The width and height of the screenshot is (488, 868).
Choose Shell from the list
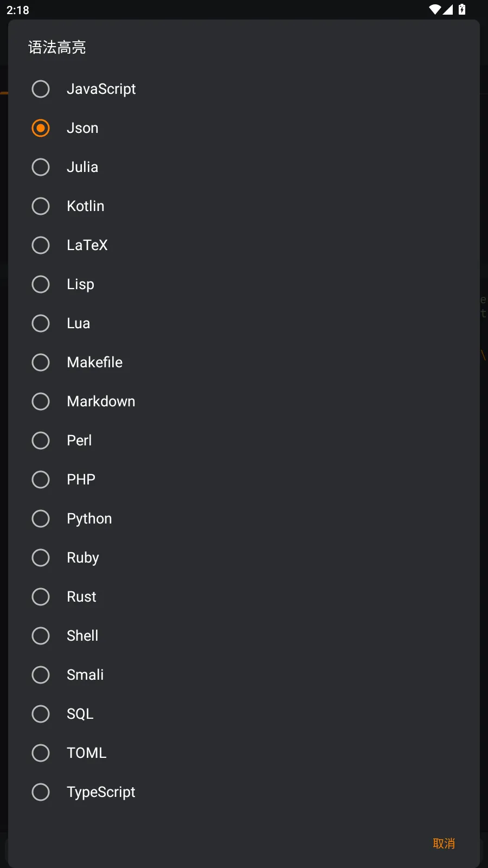(41, 636)
